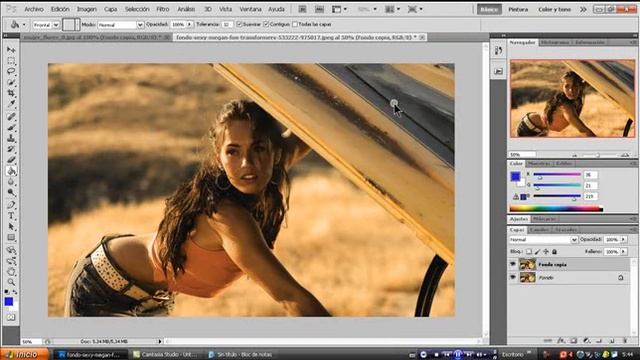640x360 pixels.
Task: Select the Rectangular Marquee tool
Action: pyautogui.click(x=11, y=61)
